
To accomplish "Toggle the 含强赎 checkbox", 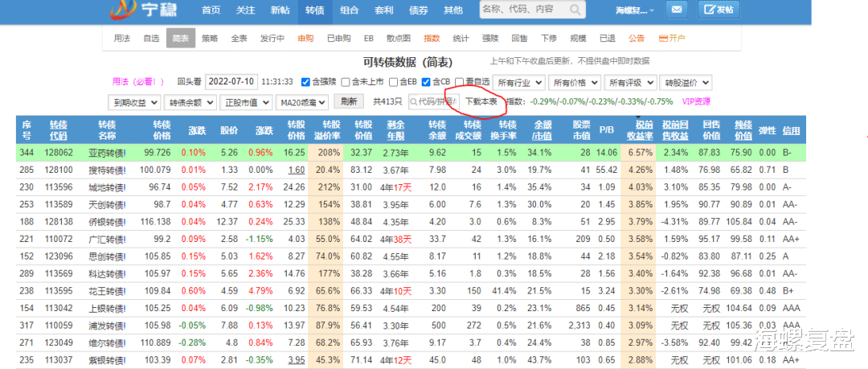I will pyautogui.click(x=305, y=82).
